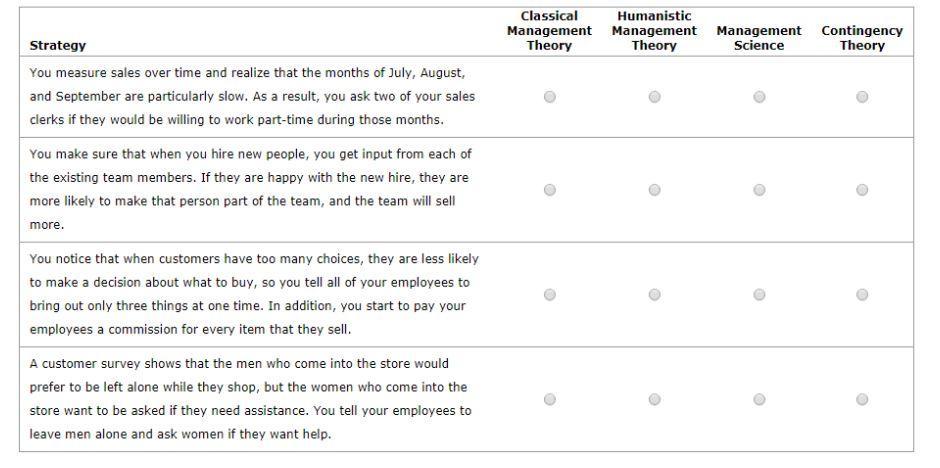The width and height of the screenshot is (940, 468).
Task: Mark Management Science for the customer survey strategy
Action: pos(759,399)
